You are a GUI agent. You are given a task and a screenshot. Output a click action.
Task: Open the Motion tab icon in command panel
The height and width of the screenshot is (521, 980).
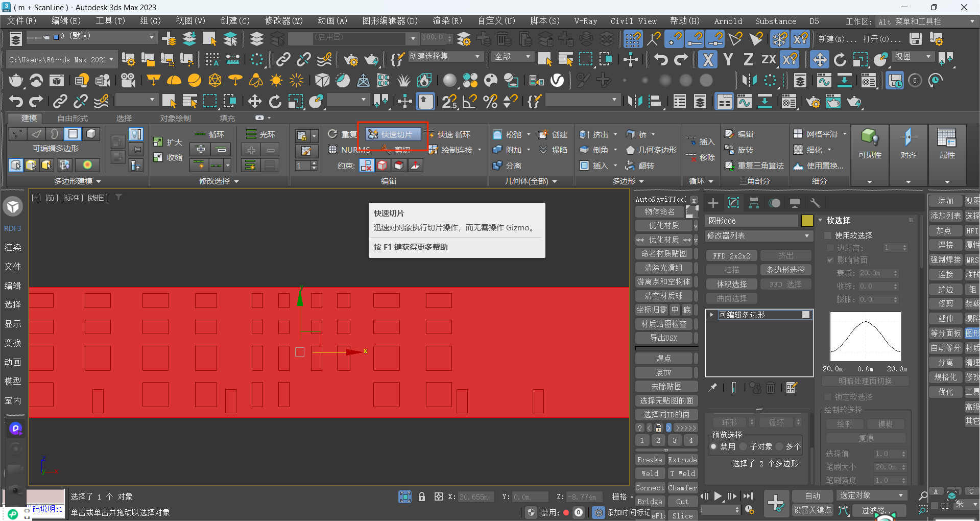point(774,203)
